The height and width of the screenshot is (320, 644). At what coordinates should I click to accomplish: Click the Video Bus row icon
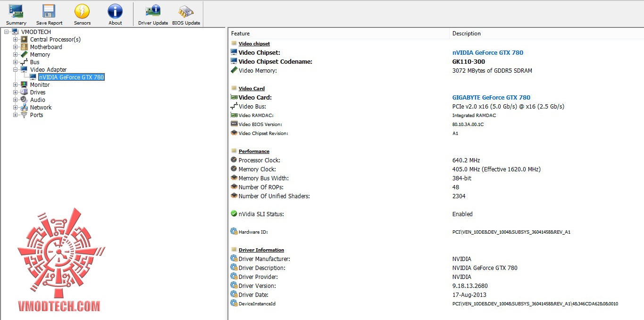234,106
